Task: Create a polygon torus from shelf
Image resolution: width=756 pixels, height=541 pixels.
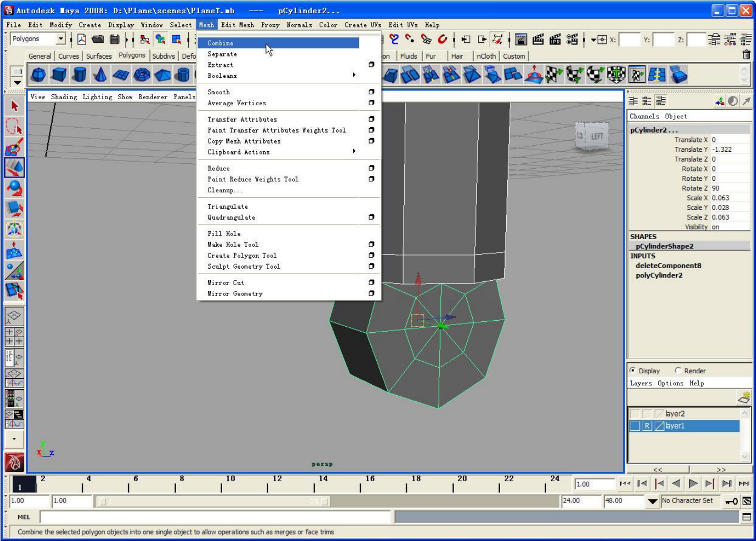Action: [x=141, y=75]
